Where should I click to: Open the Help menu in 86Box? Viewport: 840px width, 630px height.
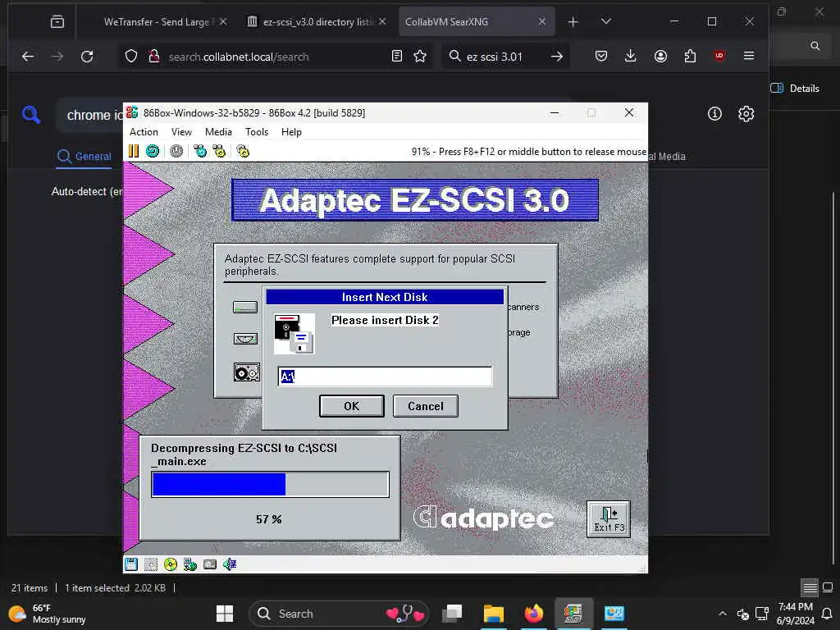291,132
